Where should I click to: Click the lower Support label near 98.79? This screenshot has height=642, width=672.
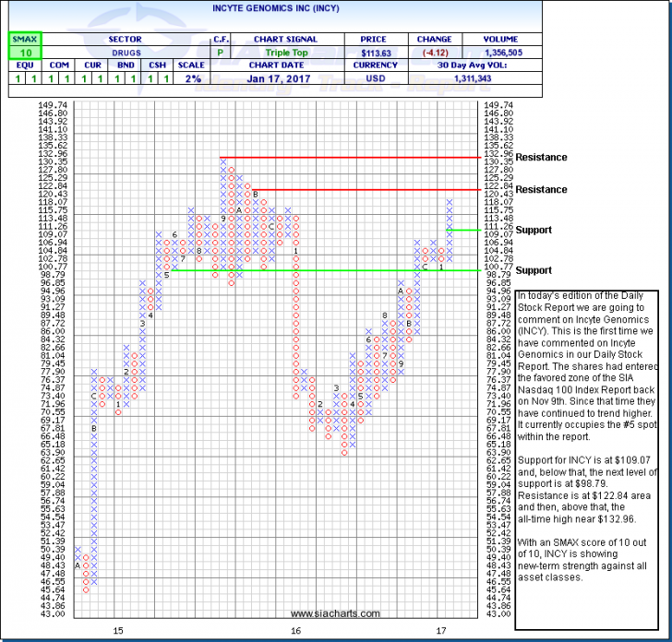tap(534, 270)
